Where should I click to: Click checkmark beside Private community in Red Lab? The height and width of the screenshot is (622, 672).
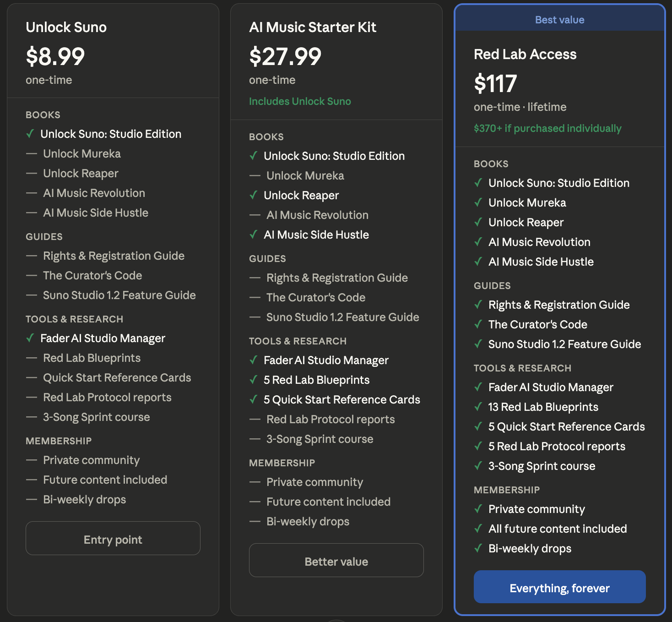tap(478, 509)
